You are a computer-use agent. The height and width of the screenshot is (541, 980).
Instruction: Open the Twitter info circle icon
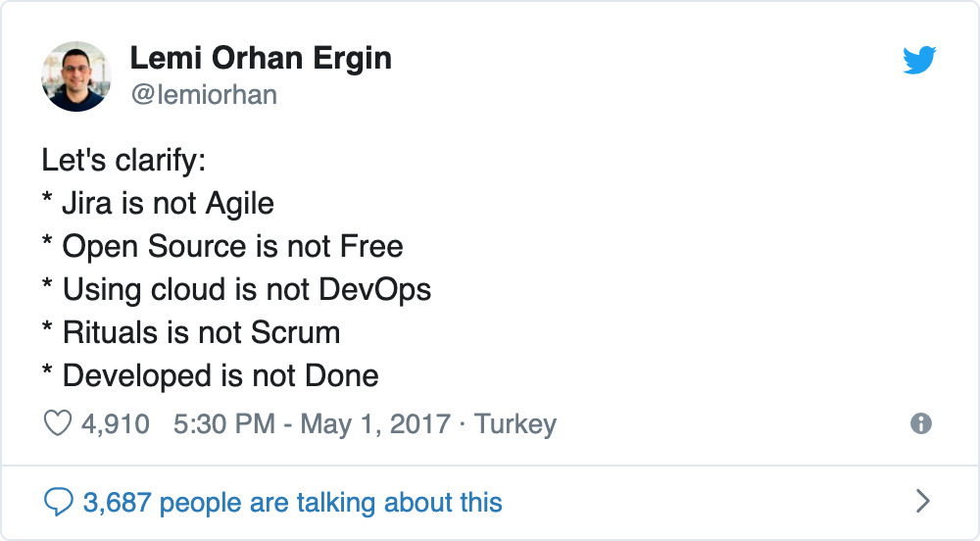click(x=920, y=423)
